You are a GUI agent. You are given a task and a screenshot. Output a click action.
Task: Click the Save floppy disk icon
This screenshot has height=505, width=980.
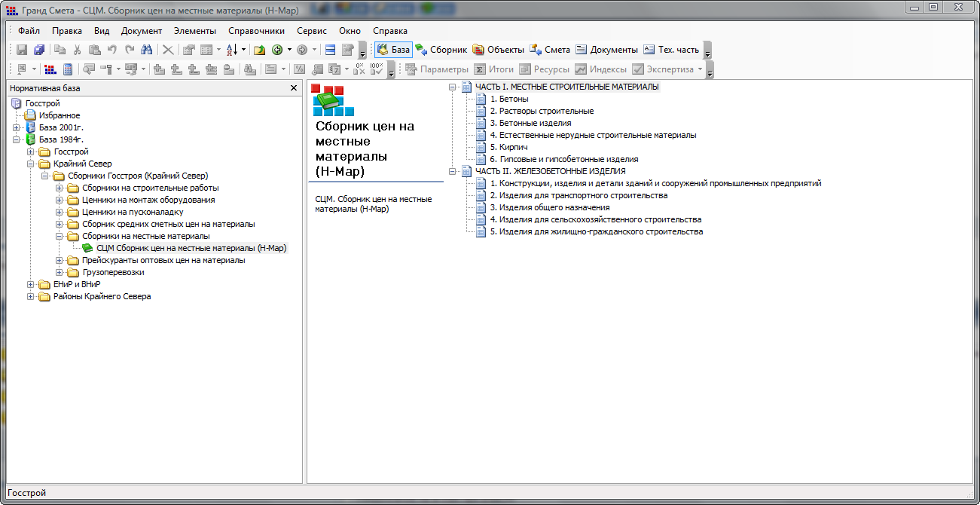22,50
